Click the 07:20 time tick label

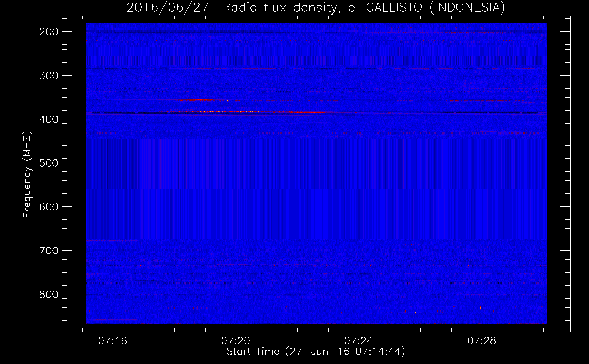tap(236, 341)
